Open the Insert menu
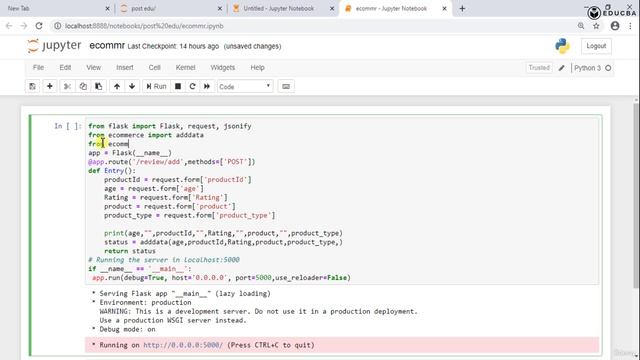Viewport: 640px width, 360px height. coord(125,68)
